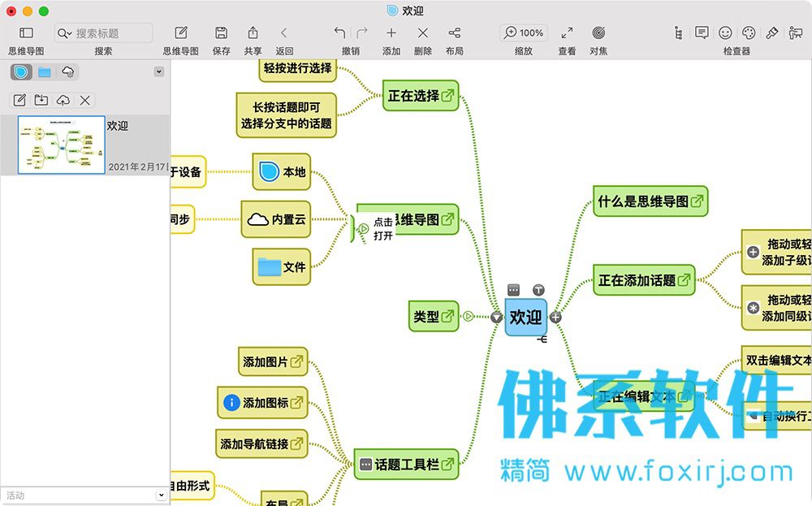Viewport: 812px width, 506px height.
Task: Expand the 类型 node branch arrow
Action: pyautogui.click(x=468, y=317)
